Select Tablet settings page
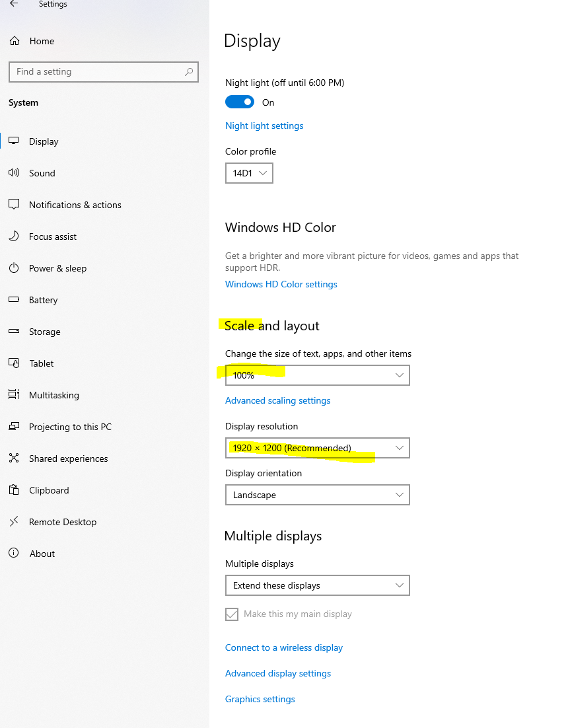Screen dimensions: 566x728 [x=42, y=363]
